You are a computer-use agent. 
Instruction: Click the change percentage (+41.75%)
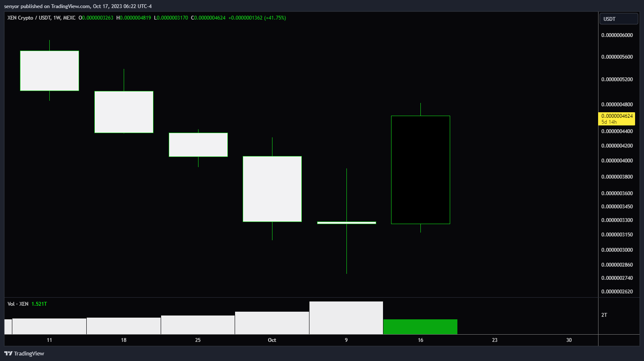click(275, 18)
